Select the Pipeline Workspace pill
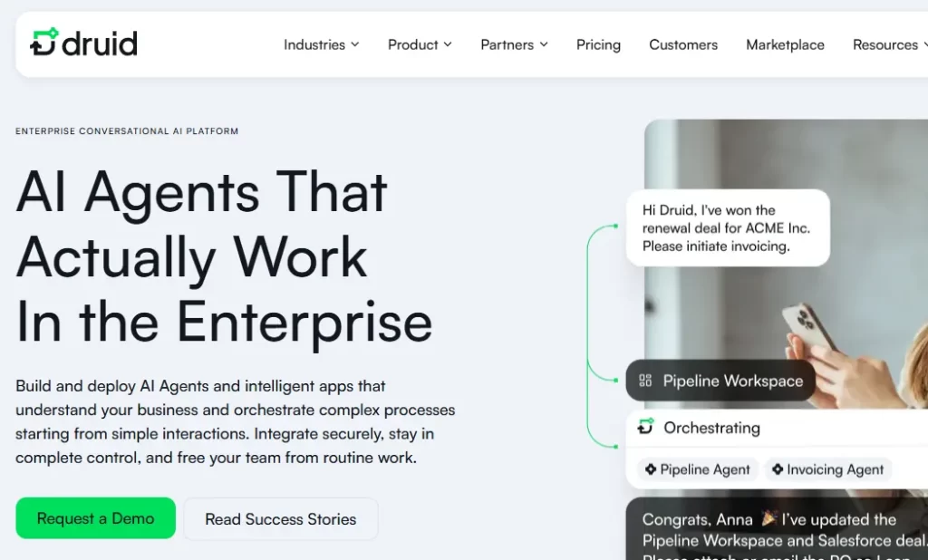928x560 pixels. coord(720,381)
